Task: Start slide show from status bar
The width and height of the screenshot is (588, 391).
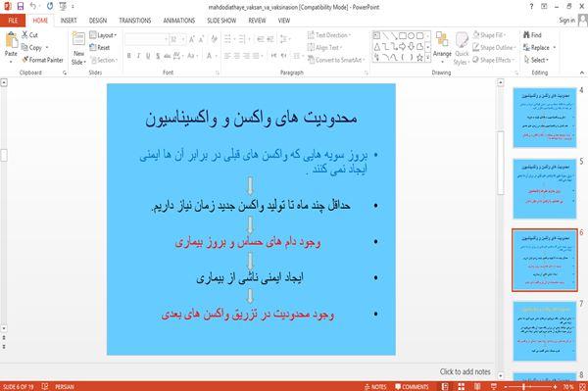Action: tap(494, 386)
